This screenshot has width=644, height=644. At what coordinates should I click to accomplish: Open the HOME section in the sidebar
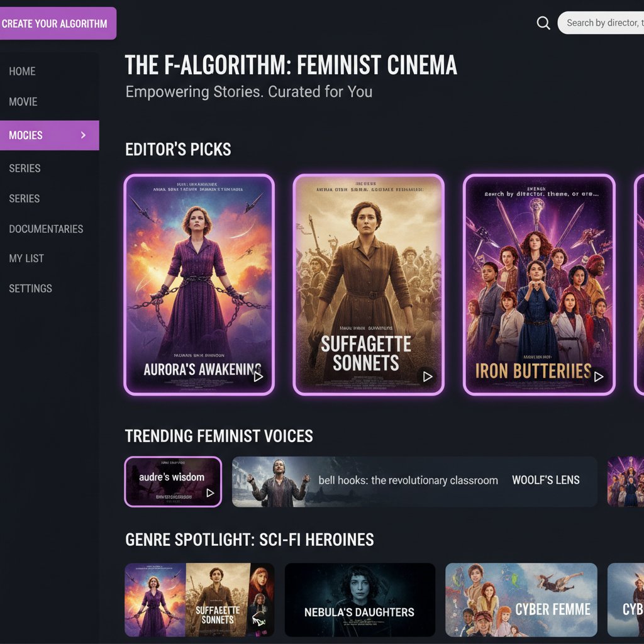pos(22,71)
